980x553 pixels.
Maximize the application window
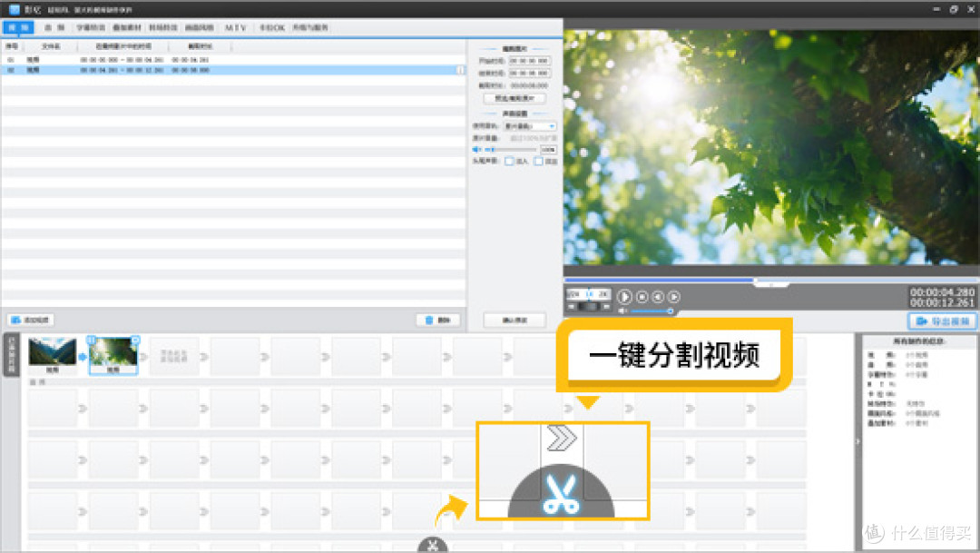[954, 9]
